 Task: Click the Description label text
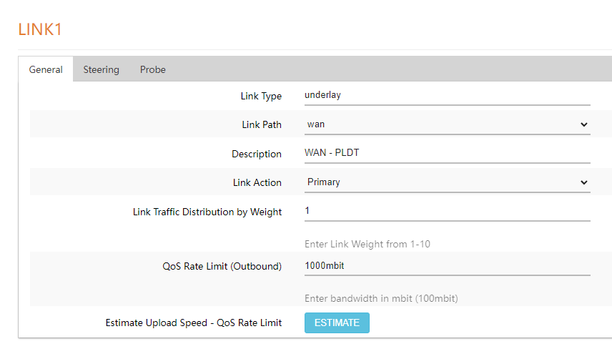[x=257, y=154]
